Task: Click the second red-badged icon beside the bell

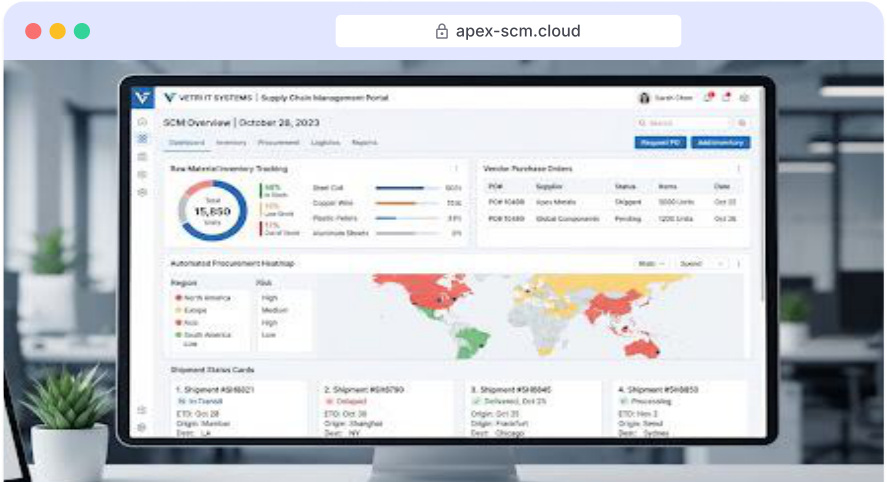Action: [726, 97]
